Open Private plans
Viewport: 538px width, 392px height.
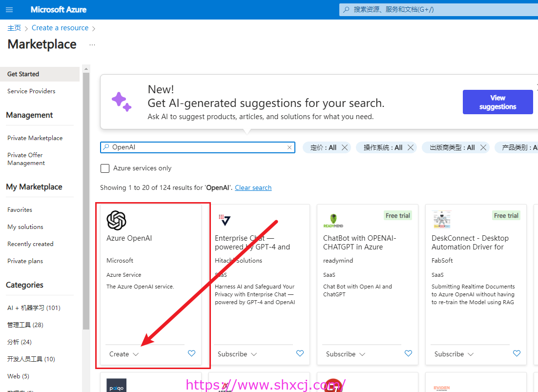pos(25,261)
